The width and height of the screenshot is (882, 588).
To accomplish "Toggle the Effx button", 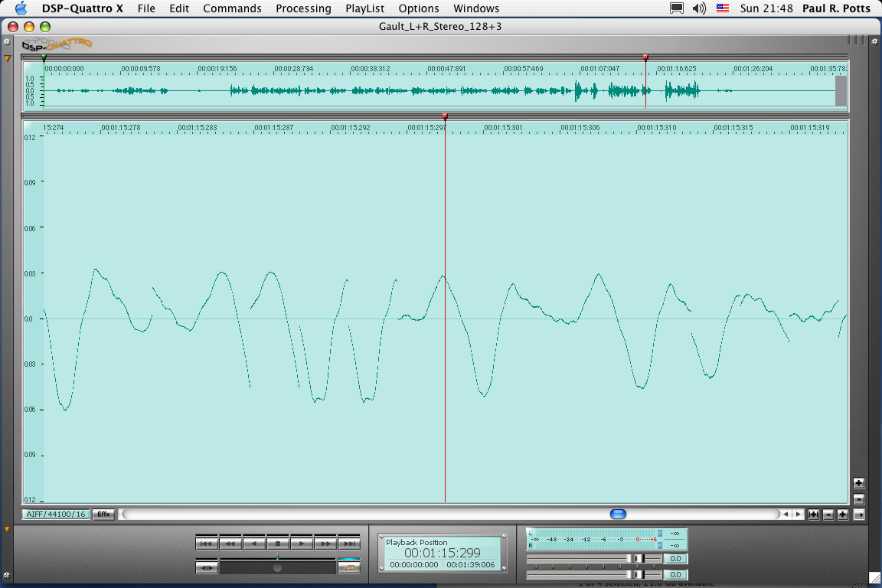I will (103, 514).
